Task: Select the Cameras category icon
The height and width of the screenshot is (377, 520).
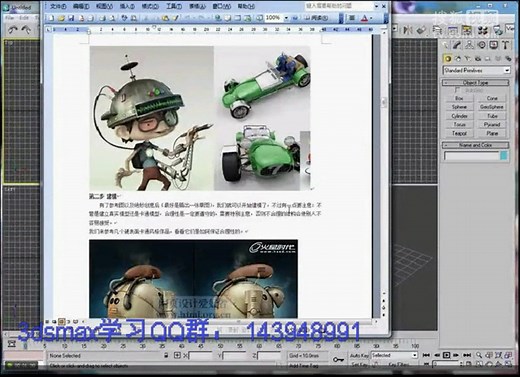Action: [478, 59]
